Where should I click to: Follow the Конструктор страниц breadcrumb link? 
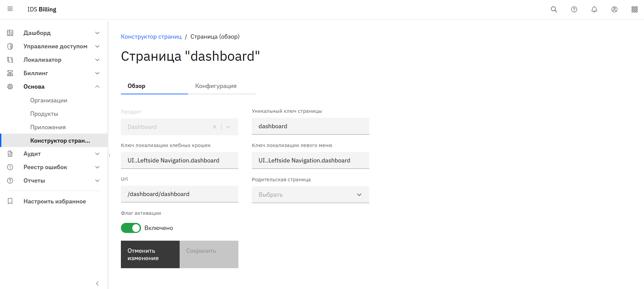(x=151, y=37)
